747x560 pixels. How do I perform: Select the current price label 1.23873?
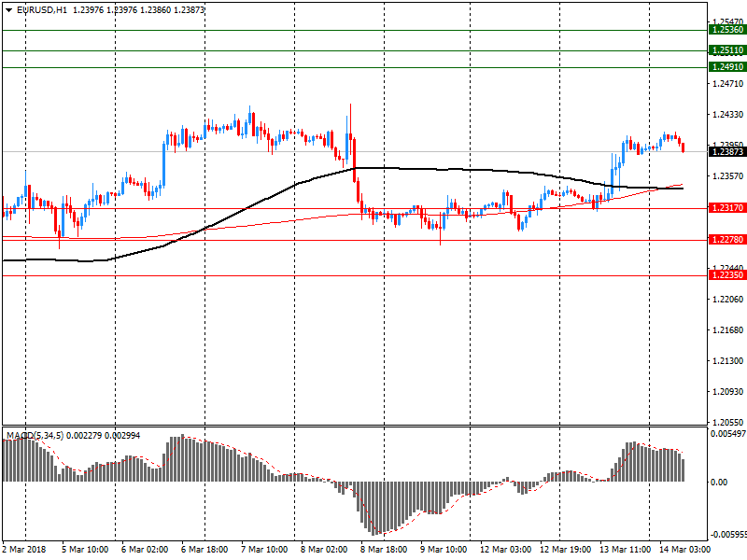[727, 152]
